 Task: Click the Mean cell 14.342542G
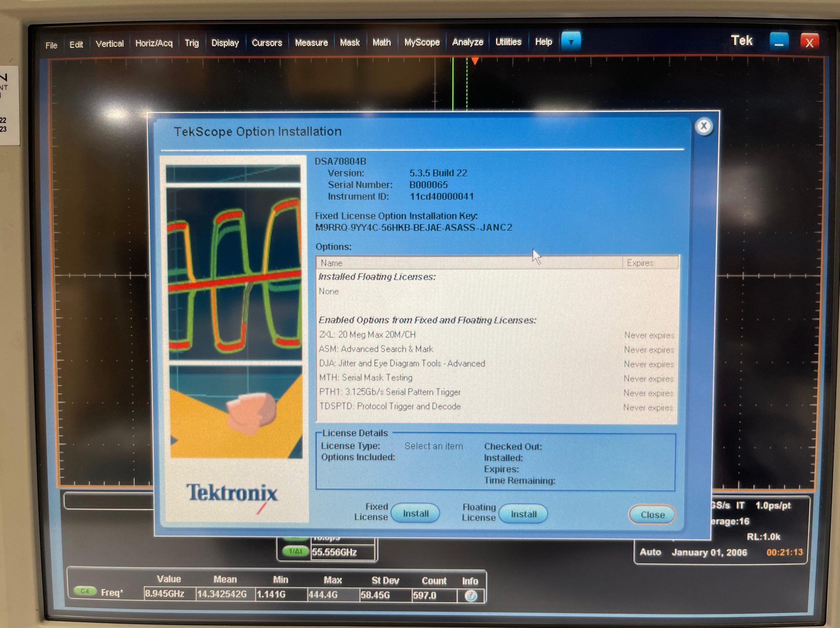(225, 594)
